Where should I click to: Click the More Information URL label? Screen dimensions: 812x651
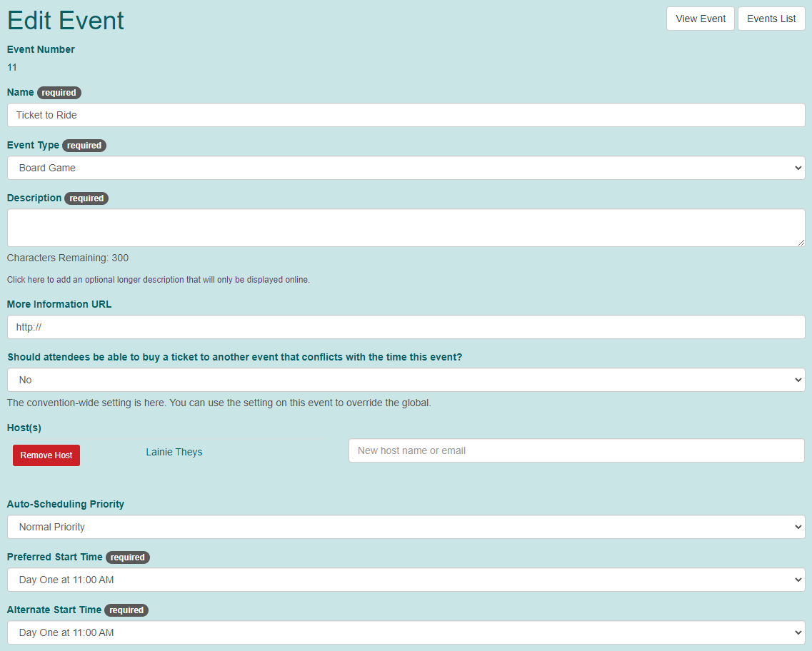click(x=59, y=304)
